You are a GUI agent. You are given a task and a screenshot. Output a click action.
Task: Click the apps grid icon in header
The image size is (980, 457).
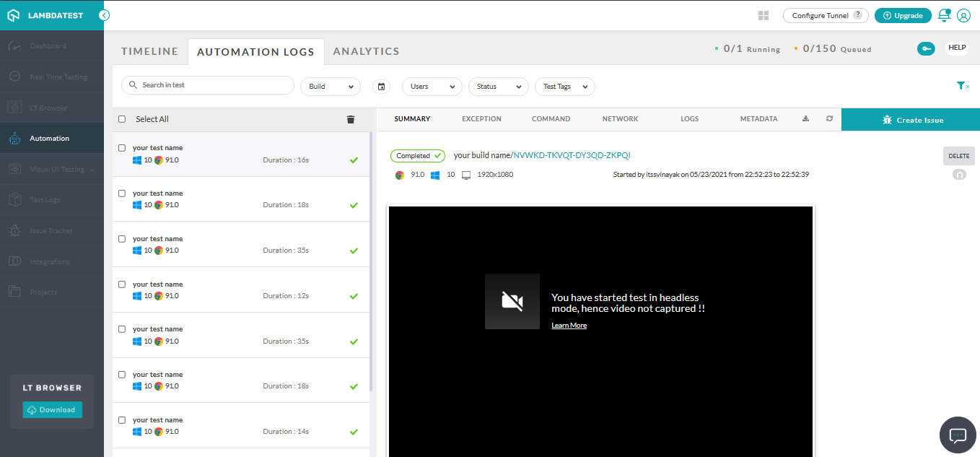point(764,15)
